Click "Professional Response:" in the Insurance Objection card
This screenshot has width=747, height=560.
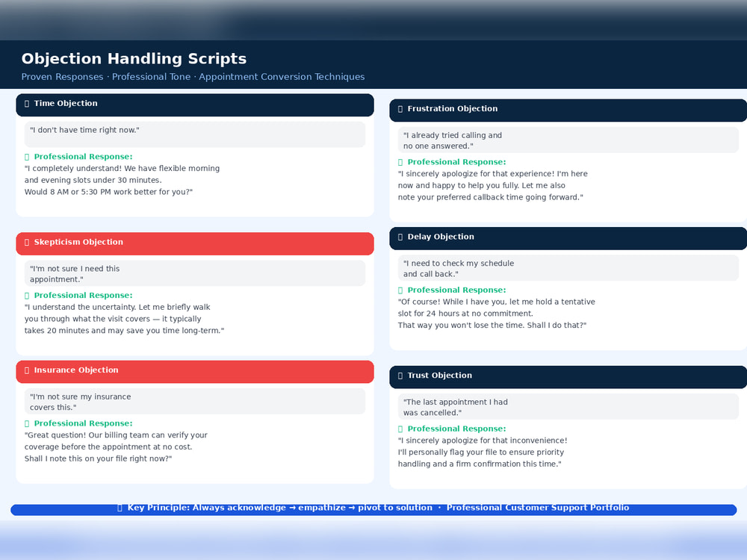pos(84,423)
